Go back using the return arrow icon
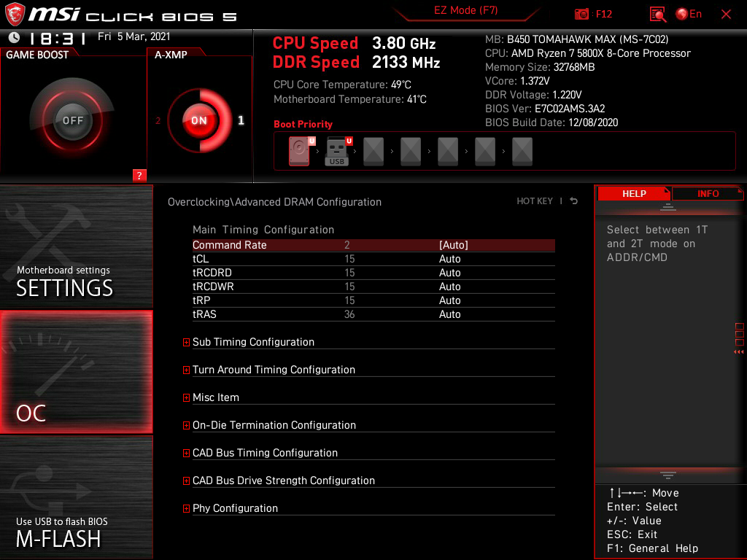The width and height of the screenshot is (747, 560). coord(574,201)
